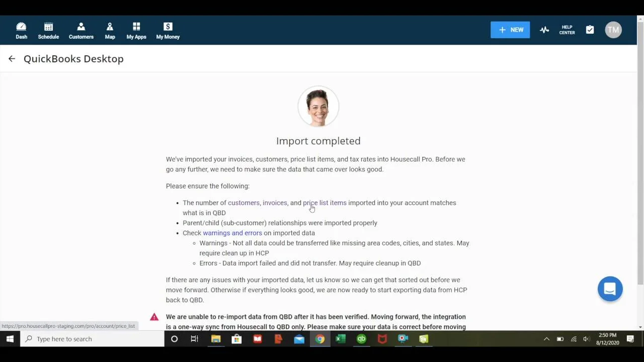644x362 pixels.
Task: Switch to Chrome in taskbar
Action: (320, 339)
